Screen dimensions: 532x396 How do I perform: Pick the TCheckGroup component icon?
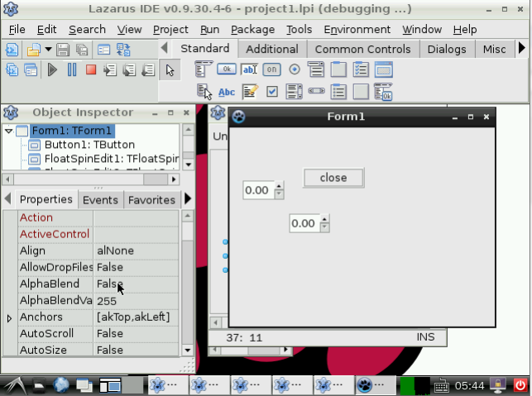click(x=361, y=69)
